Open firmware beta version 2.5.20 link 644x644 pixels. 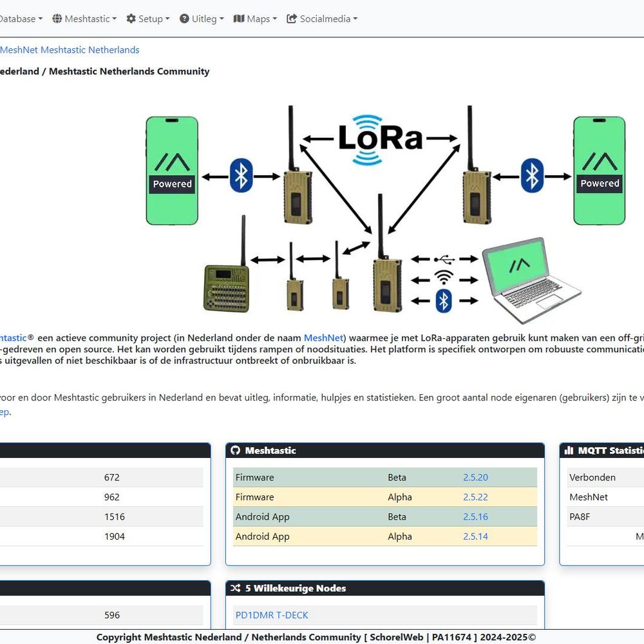pos(476,477)
